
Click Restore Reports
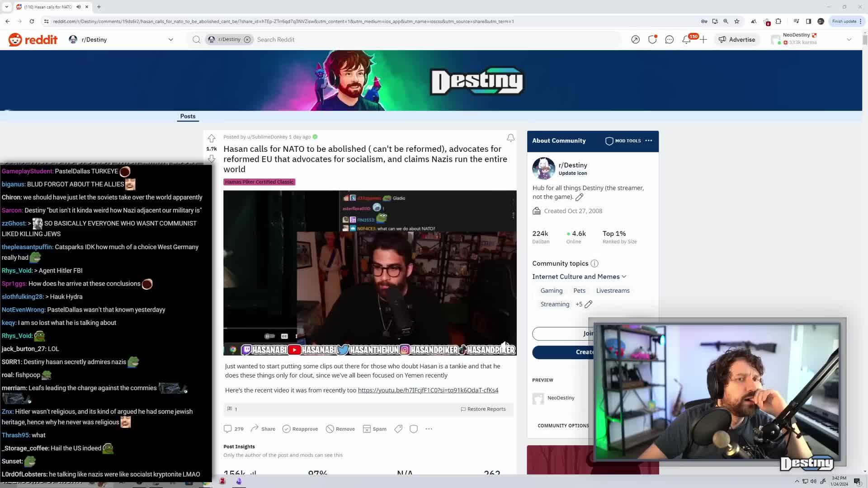[x=483, y=409]
